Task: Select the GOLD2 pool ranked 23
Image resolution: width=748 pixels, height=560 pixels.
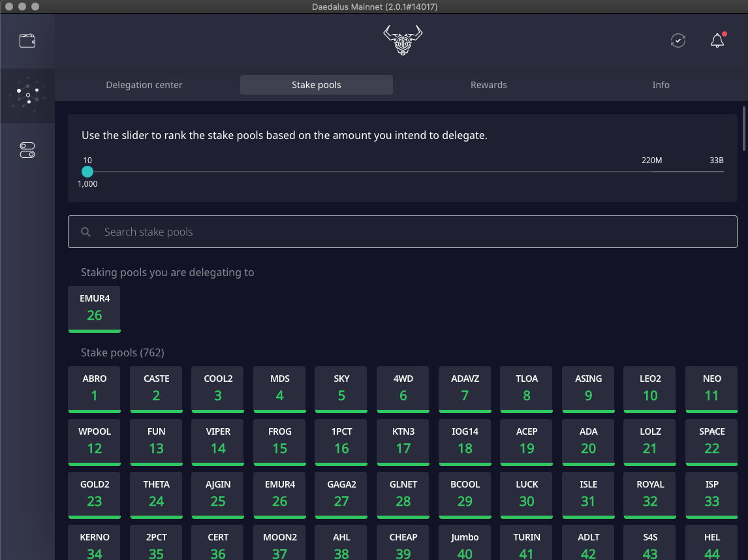Action: (x=95, y=495)
